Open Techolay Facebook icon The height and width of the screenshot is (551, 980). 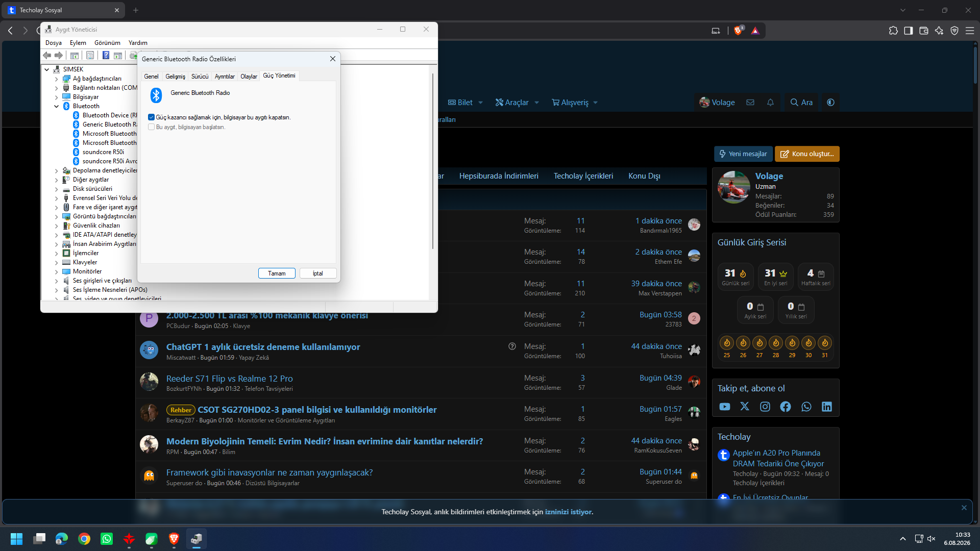pyautogui.click(x=786, y=407)
